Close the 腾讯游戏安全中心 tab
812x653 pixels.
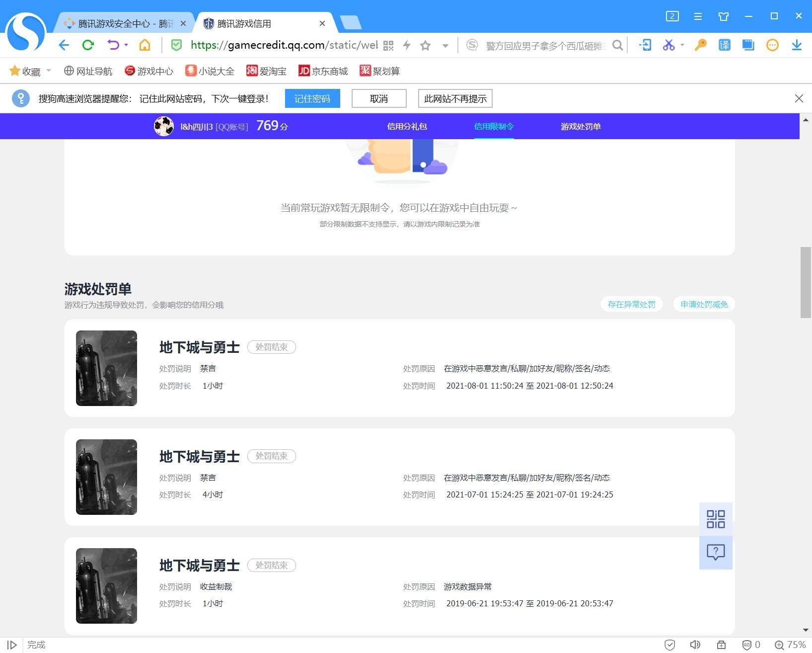pos(183,23)
